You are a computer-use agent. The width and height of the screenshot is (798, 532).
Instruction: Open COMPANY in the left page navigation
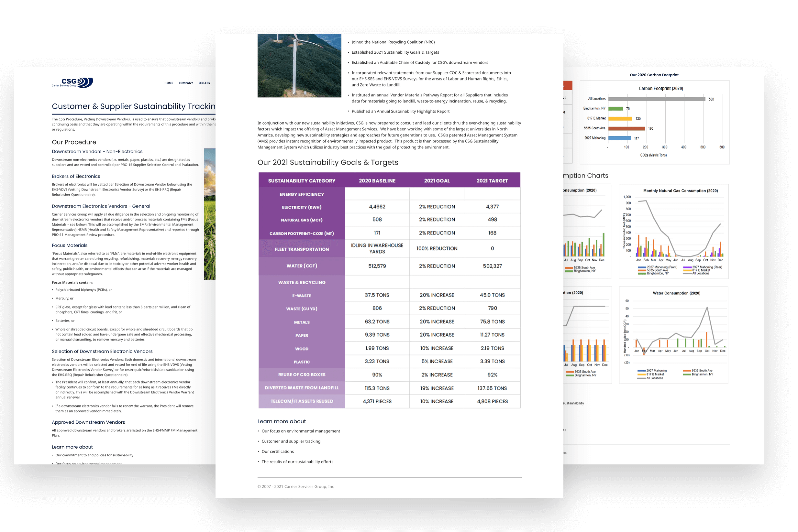[186, 83]
